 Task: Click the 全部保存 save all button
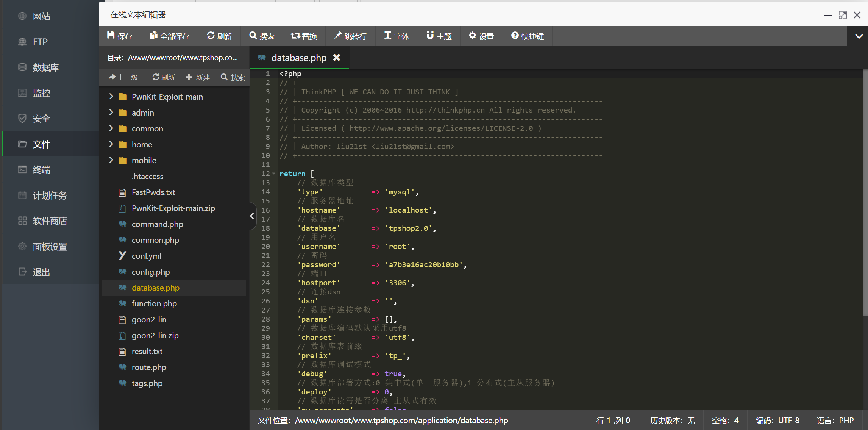[x=169, y=36]
